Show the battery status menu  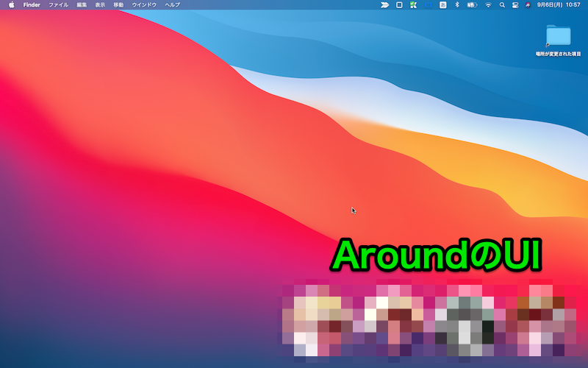pos(472,5)
